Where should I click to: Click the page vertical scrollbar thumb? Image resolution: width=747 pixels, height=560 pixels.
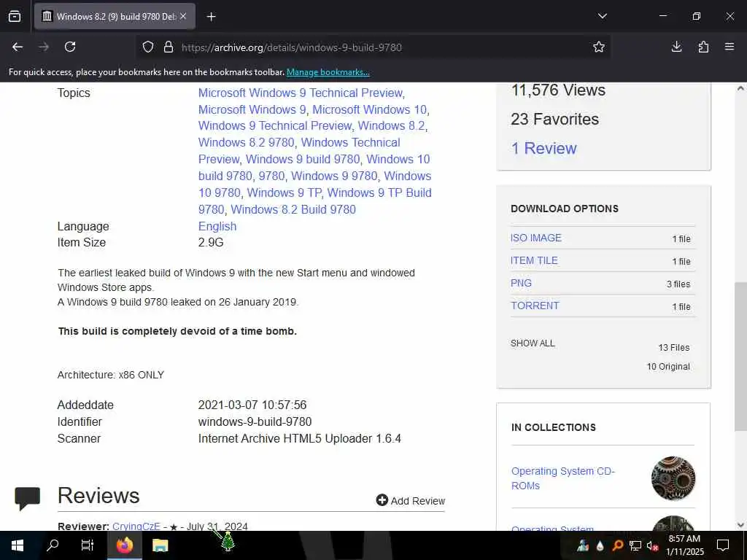point(740,356)
